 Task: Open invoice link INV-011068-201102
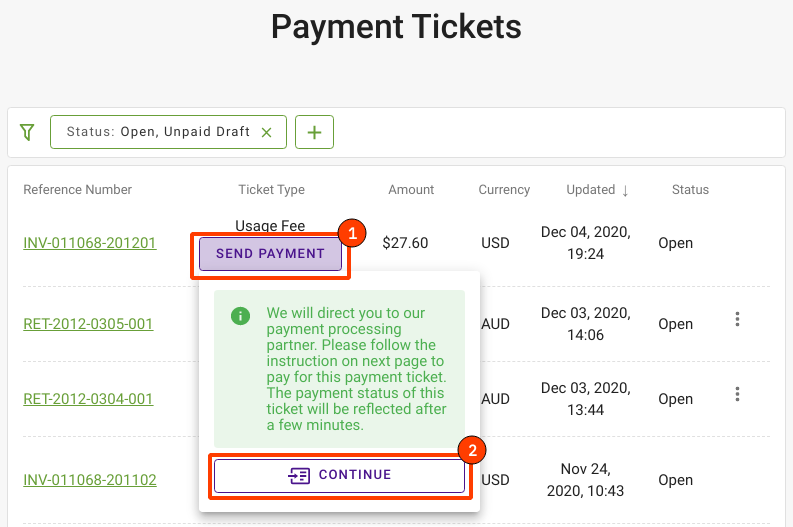90,479
